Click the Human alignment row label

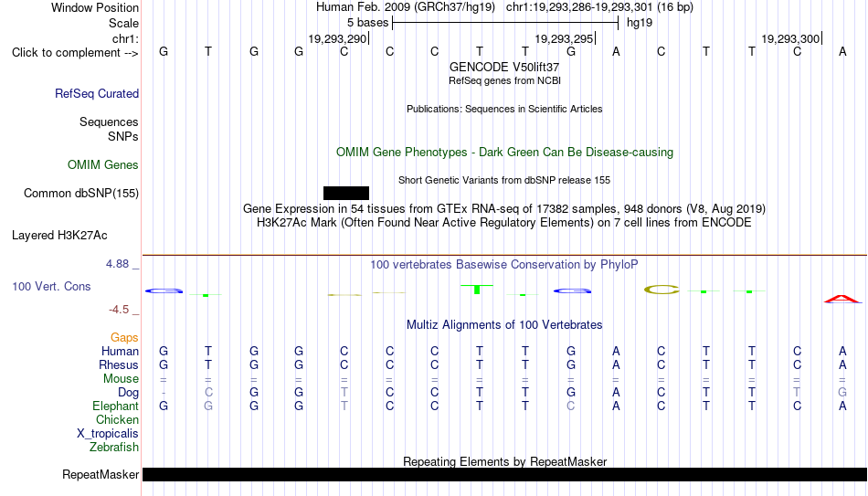pyautogui.click(x=120, y=352)
